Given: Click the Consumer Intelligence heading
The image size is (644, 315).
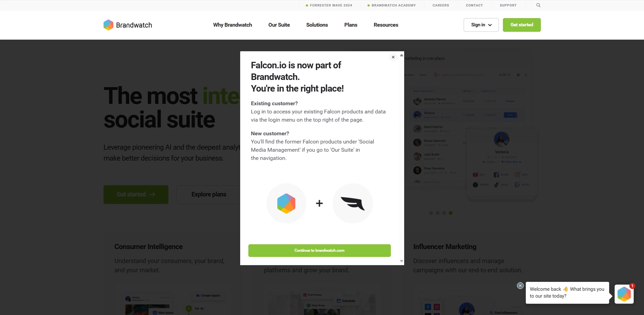Looking at the screenshot, I should point(149,247).
